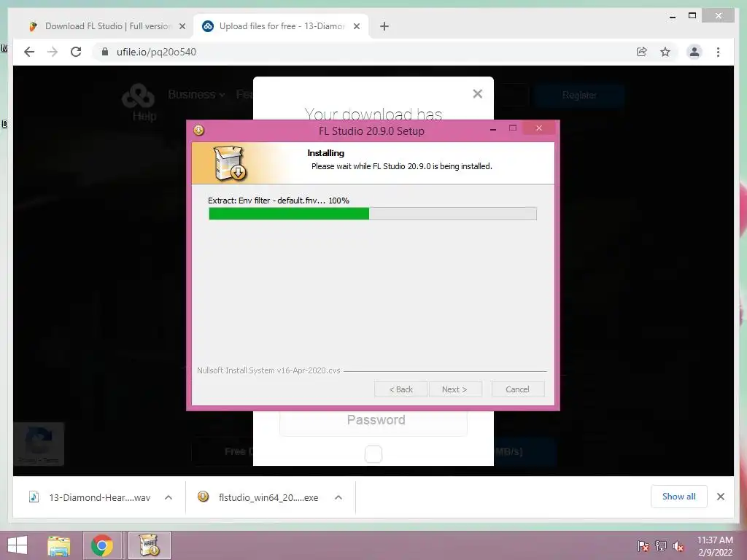Click the installer taskbar icon
Screen dimensions: 747x560
coord(149,545)
